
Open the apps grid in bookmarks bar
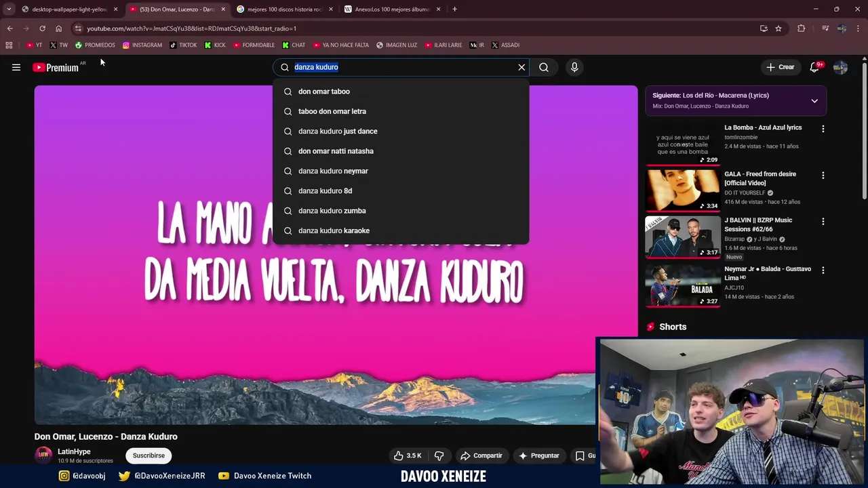[x=9, y=45]
